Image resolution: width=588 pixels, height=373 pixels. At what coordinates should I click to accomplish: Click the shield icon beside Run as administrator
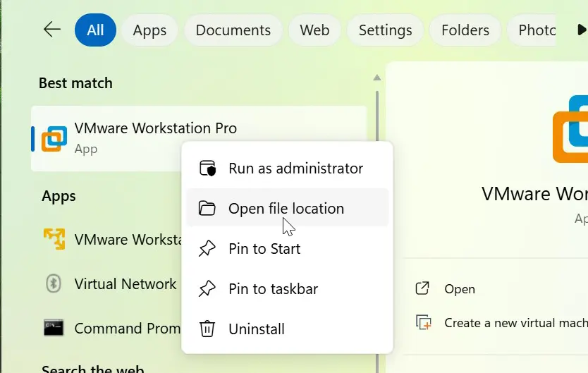(207, 169)
